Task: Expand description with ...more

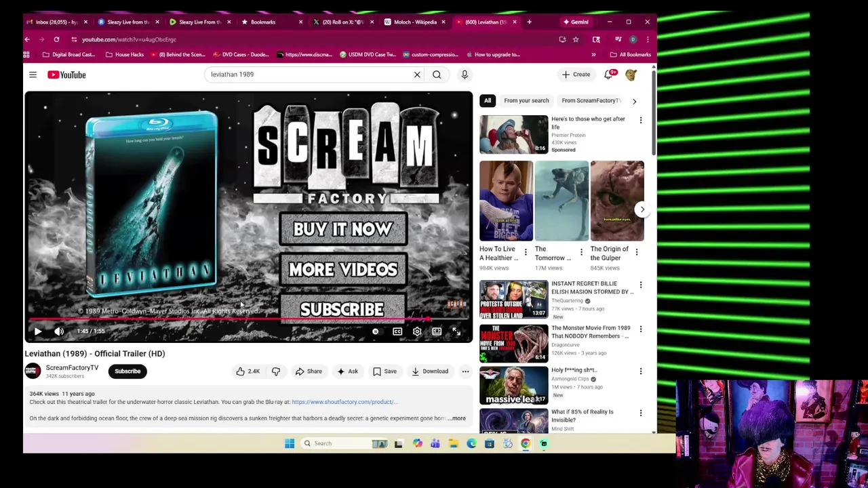Action: [x=457, y=418]
